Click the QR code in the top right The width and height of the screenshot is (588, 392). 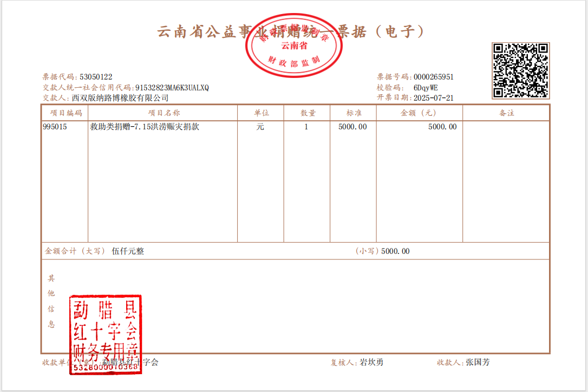(520, 70)
